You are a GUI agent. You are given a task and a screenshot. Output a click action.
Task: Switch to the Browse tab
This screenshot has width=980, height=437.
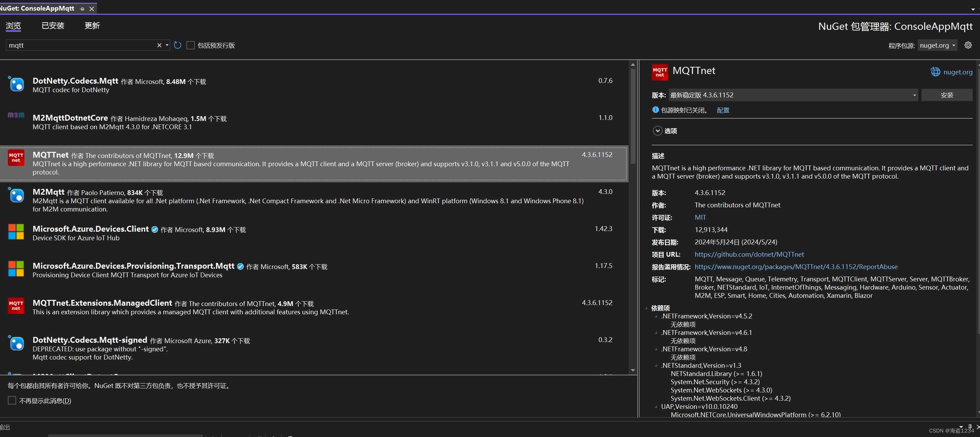(13, 25)
